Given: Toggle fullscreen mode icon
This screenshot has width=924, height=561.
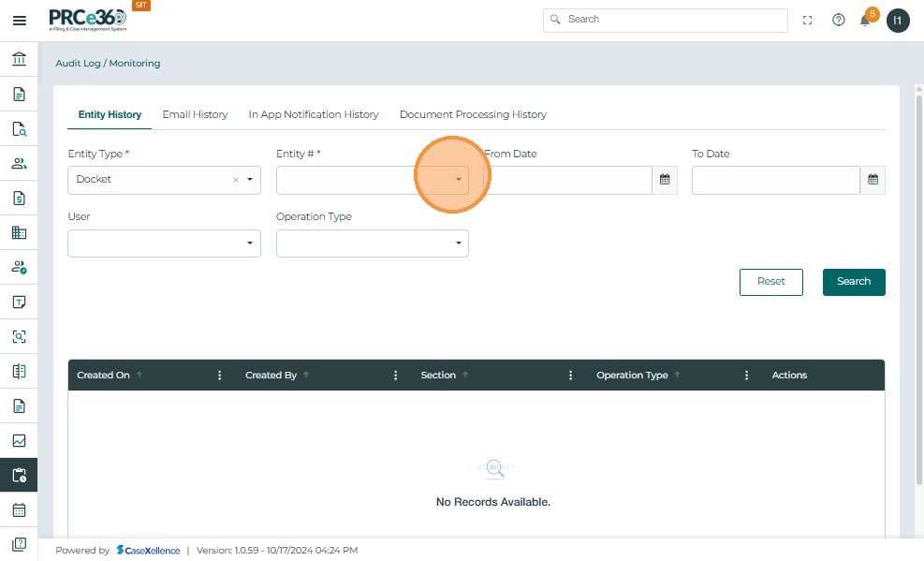Looking at the screenshot, I should click(808, 20).
